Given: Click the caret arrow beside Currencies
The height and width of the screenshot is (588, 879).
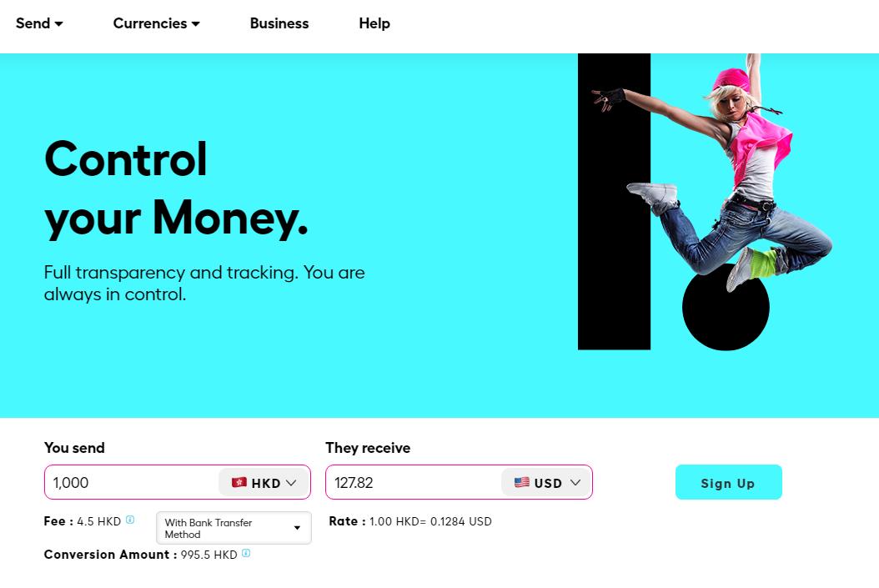Looking at the screenshot, I should (196, 24).
